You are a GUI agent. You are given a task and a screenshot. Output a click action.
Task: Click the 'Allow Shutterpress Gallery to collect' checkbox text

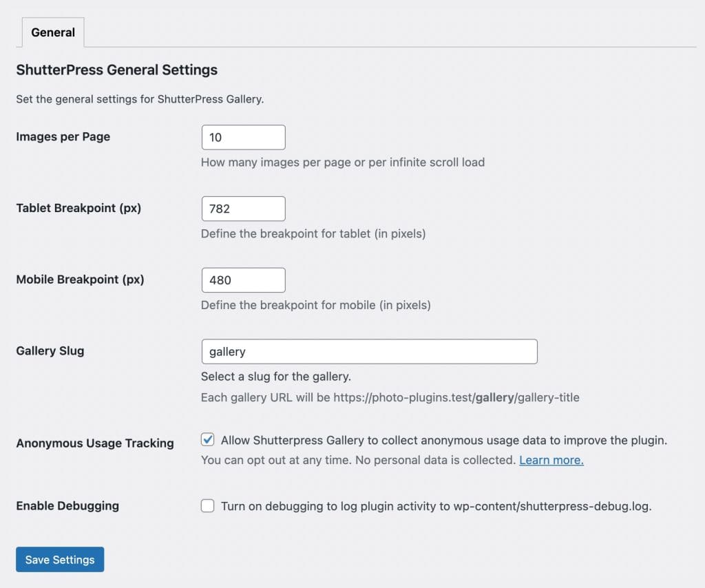444,440
